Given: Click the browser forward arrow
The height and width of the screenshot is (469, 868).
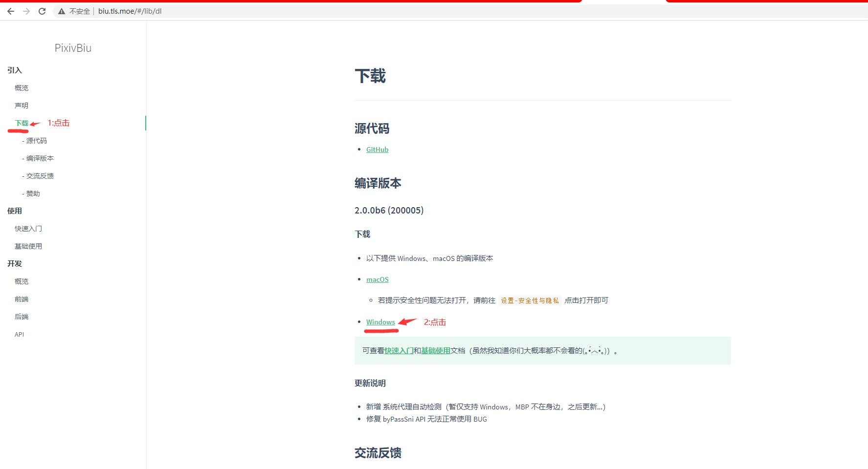Looking at the screenshot, I should click(26, 11).
